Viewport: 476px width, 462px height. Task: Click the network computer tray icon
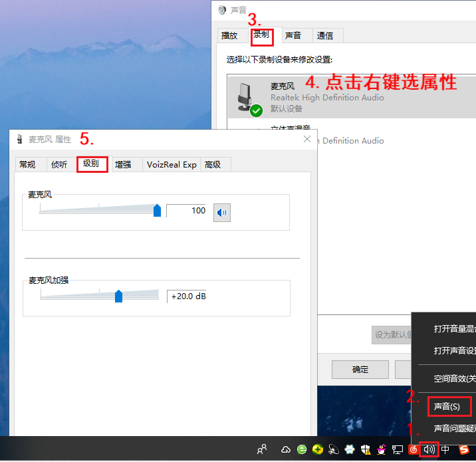[x=398, y=449]
